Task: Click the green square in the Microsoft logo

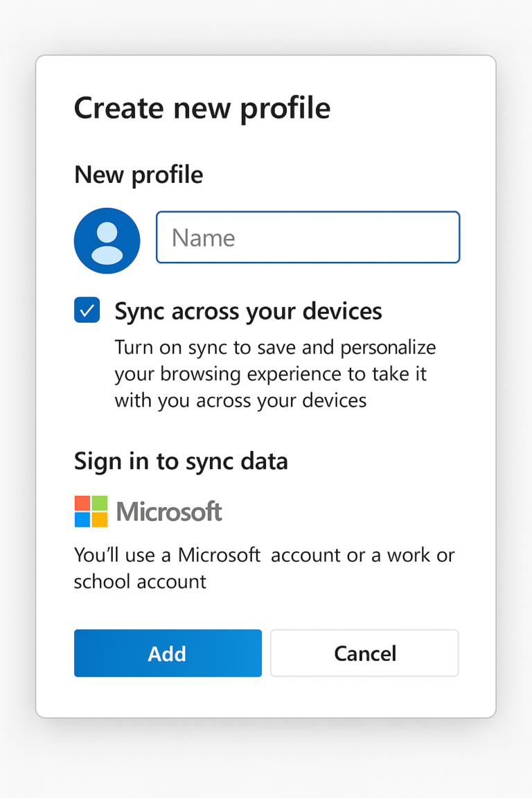Action: tap(99, 502)
